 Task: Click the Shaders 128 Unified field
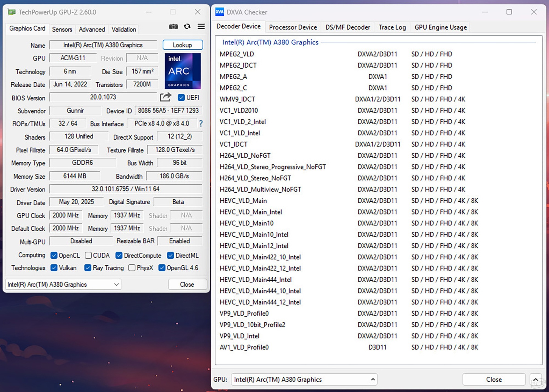click(x=79, y=136)
